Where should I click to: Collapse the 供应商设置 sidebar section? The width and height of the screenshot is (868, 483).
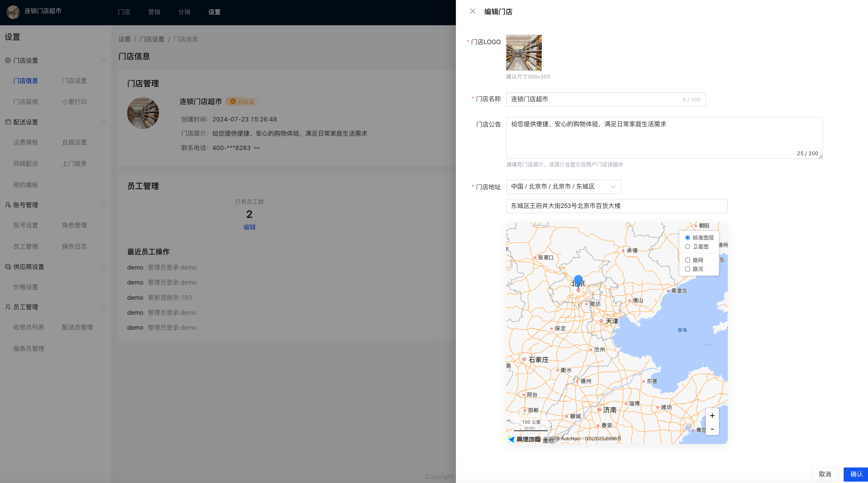click(x=104, y=267)
